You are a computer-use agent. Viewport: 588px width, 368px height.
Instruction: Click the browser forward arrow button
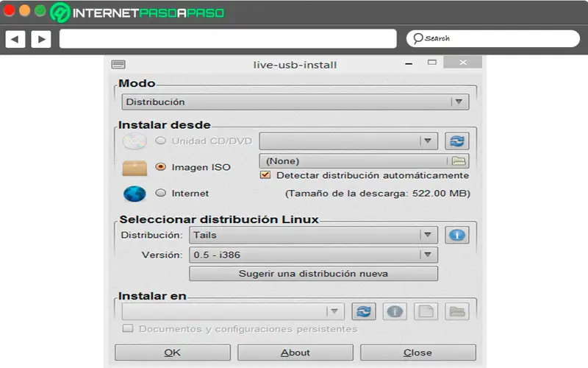41,39
